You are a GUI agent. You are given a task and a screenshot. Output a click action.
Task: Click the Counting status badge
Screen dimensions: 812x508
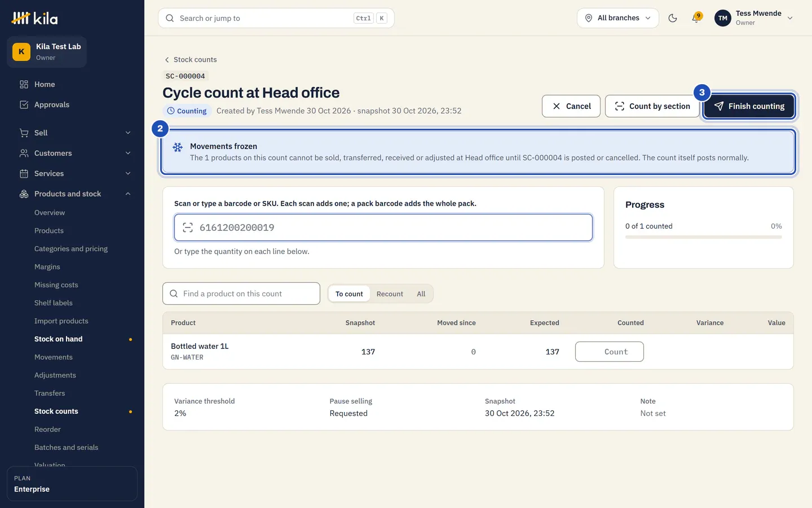pyautogui.click(x=187, y=111)
